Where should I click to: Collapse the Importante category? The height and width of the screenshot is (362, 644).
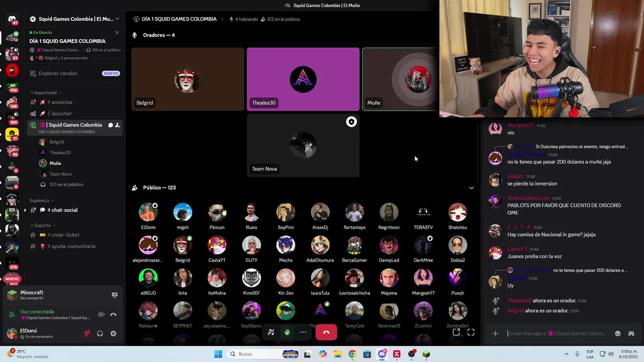[46, 93]
